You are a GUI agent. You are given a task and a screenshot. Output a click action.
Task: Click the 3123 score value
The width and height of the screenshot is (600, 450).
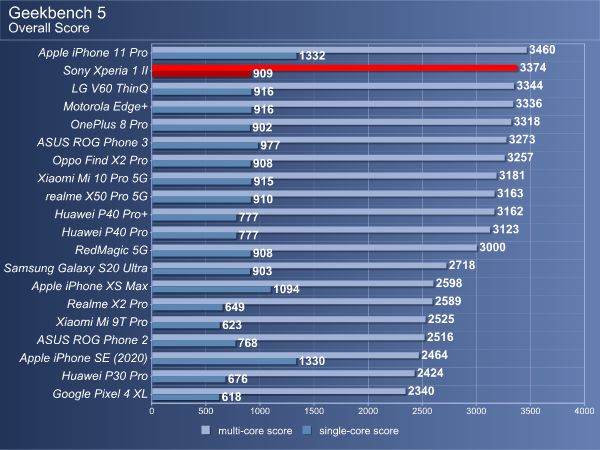506,230
